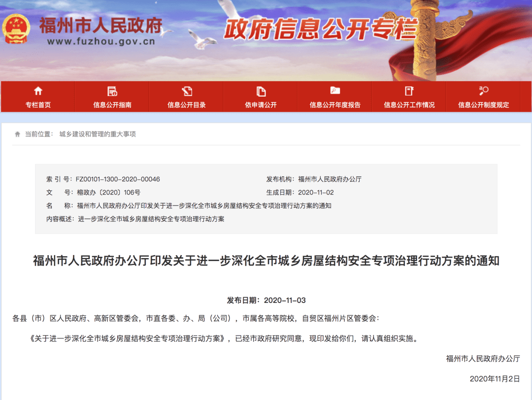This screenshot has width=532, height=400.
Task: Click the small home icon in breadcrumb
Action: [18, 134]
